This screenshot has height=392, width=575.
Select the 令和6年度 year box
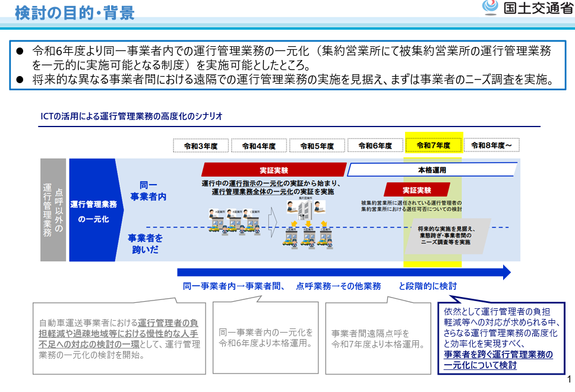point(375,146)
